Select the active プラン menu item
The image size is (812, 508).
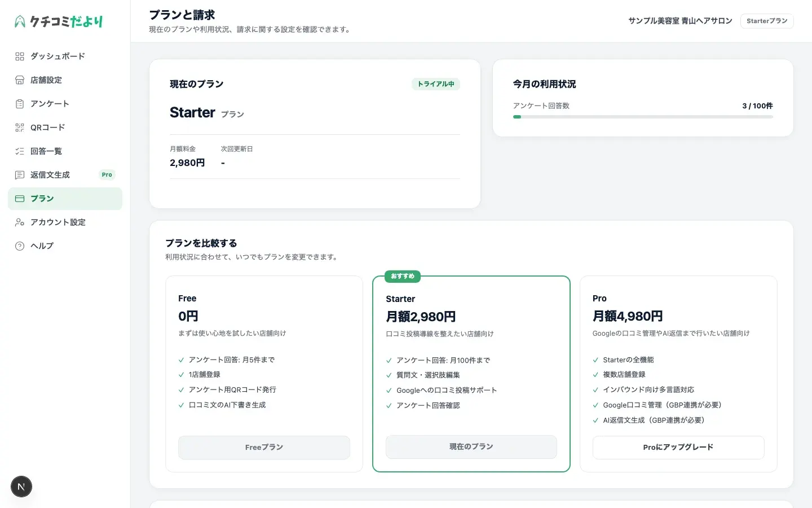point(65,199)
